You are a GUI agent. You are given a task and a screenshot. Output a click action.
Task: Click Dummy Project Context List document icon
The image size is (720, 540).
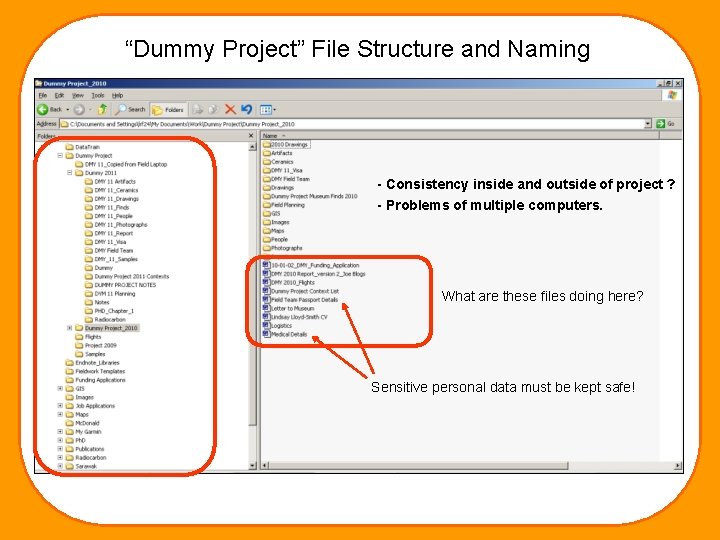(266, 291)
